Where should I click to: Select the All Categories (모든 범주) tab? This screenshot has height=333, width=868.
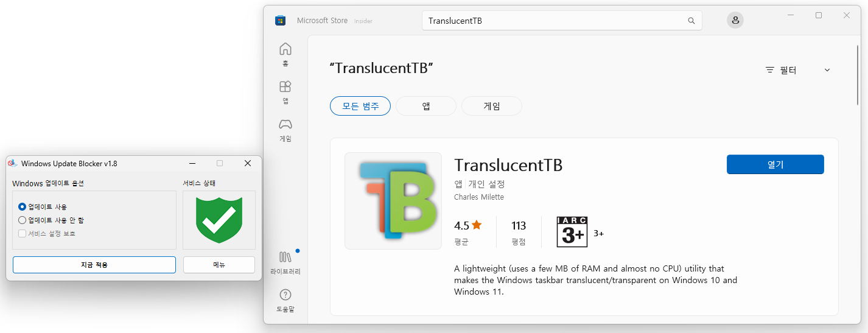[360, 106]
